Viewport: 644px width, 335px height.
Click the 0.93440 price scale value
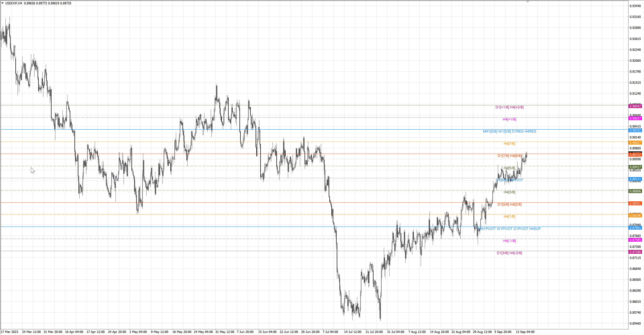coord(635,6)
